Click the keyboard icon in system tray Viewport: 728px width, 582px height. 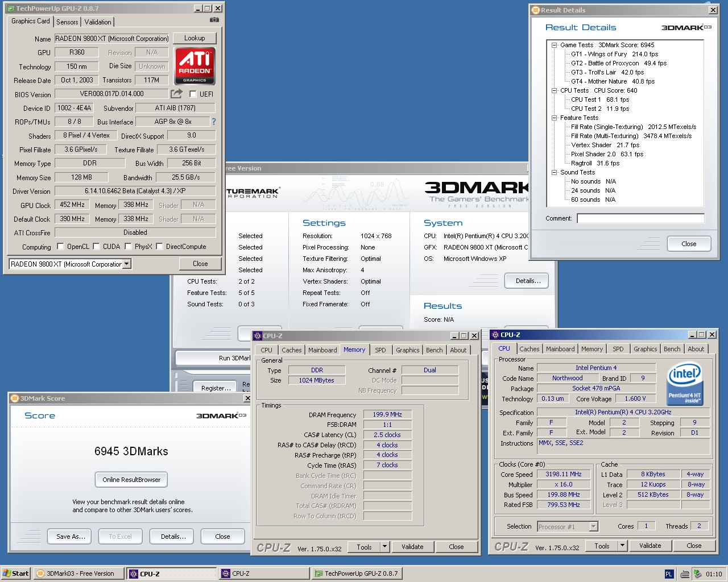[x=685, y=574]
